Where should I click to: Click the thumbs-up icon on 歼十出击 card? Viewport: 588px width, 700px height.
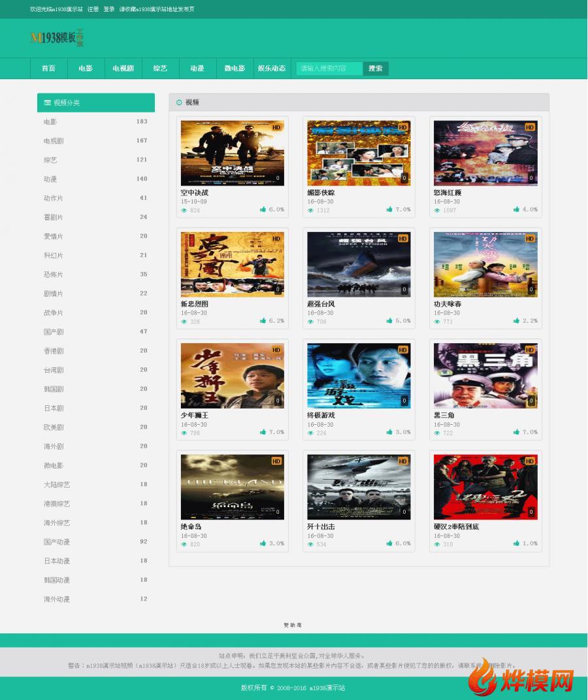pos(389,543)
